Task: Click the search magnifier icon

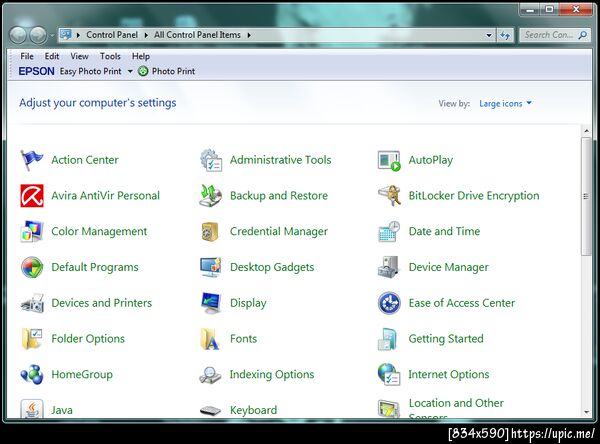Action: point(582,35)
